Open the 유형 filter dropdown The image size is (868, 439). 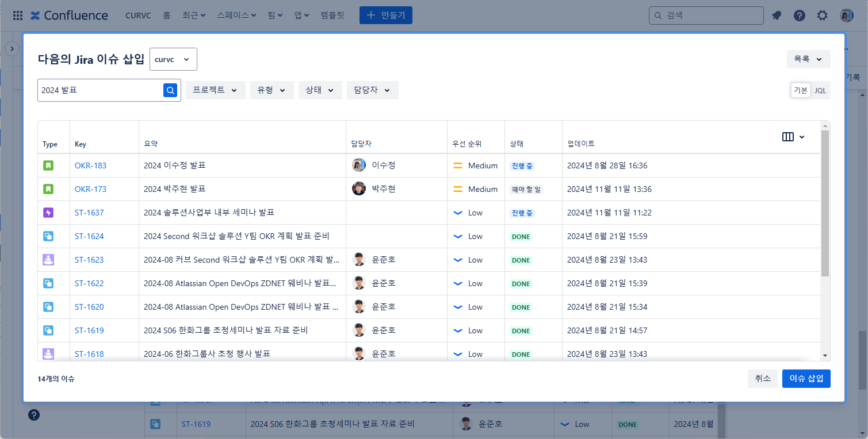coord(272,90)
